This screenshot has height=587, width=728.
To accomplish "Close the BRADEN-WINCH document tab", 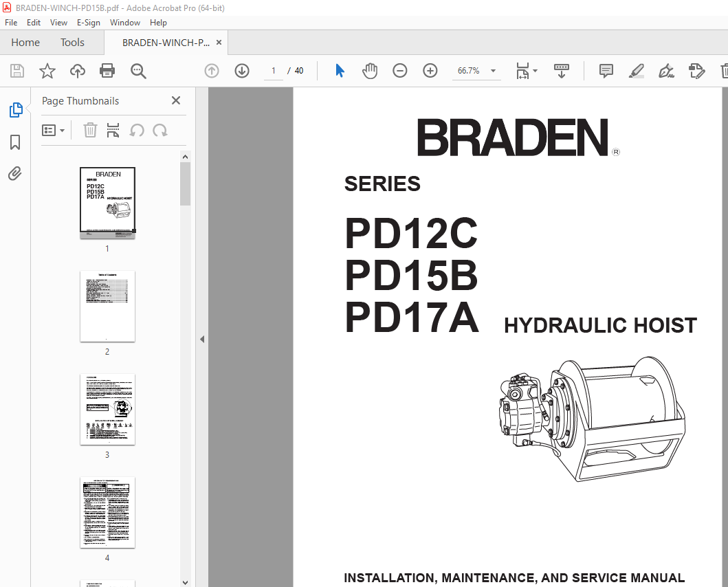I will pyautogui.click(x=219, y=42).
